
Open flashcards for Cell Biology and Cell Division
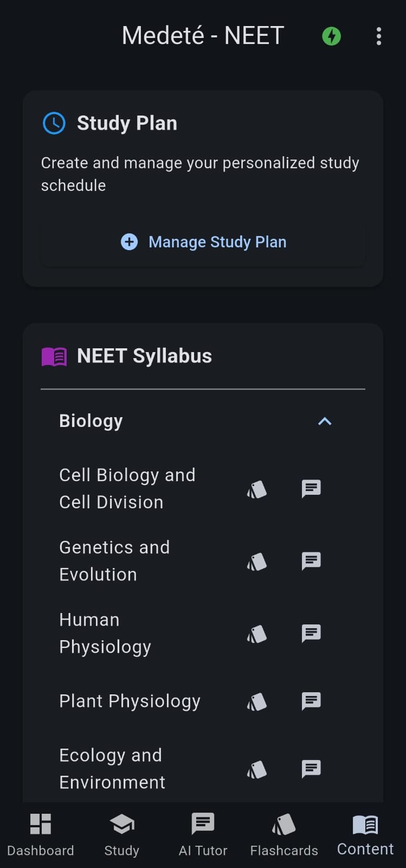[257, 489]
